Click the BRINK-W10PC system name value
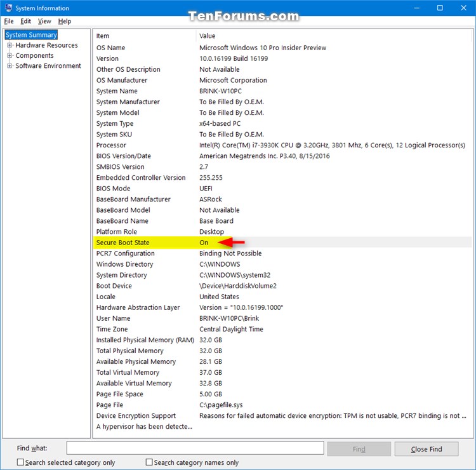 tap(220, 91)
